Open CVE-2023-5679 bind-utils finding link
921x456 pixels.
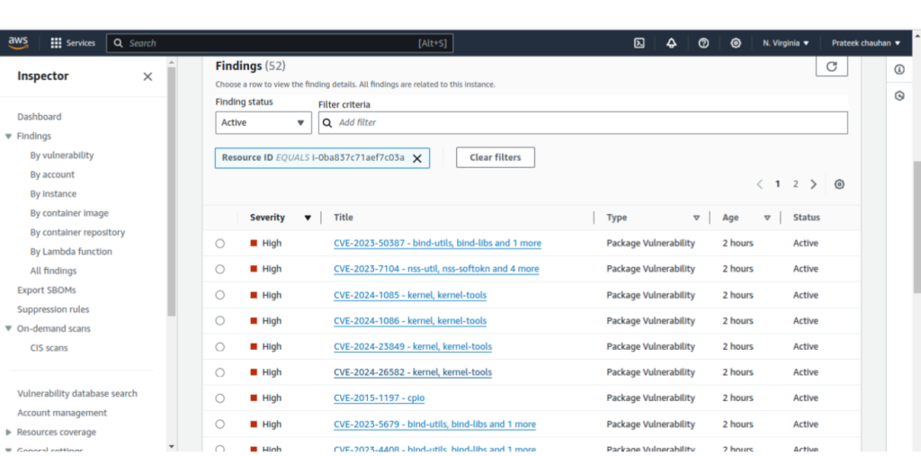435,424
